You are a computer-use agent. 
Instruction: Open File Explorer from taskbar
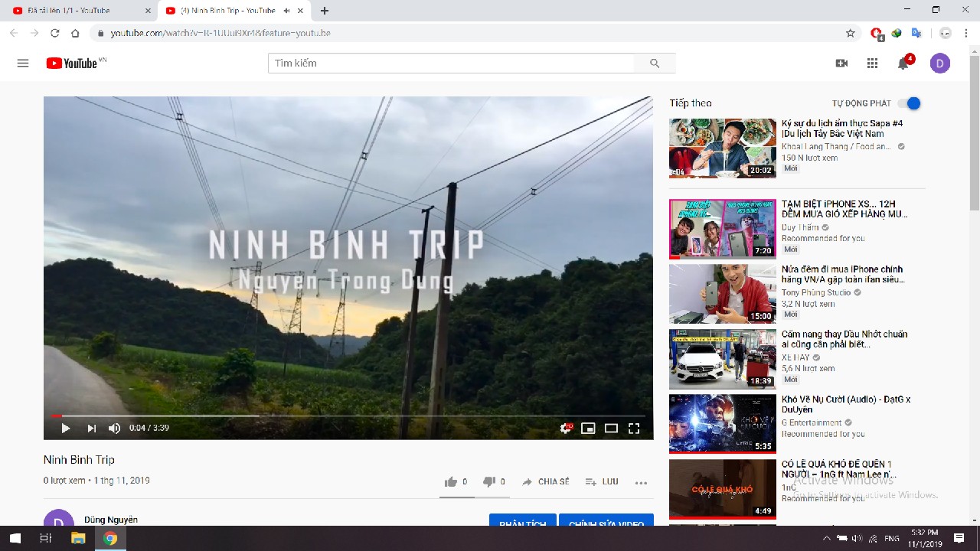click(77, 539)
